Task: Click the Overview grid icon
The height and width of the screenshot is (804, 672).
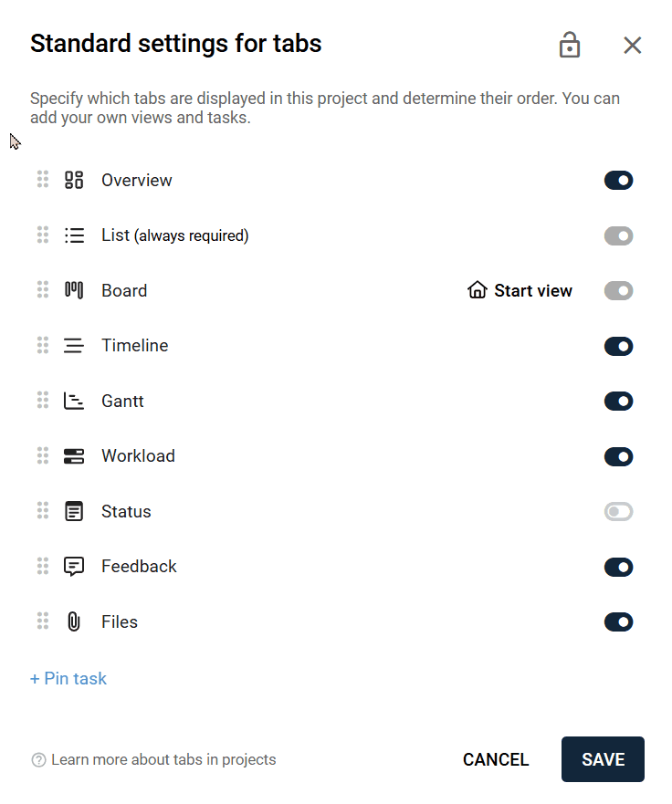Action: click(74, 180)
